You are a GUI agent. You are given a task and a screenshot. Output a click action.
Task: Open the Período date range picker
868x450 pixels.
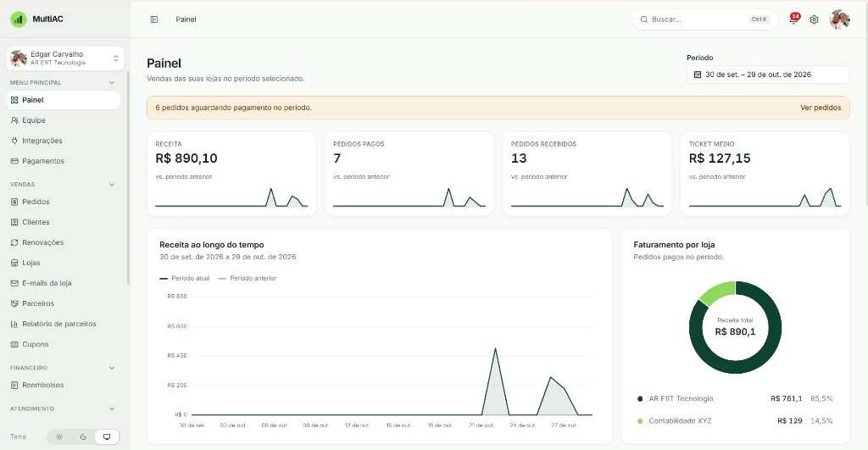pyautogui.click(x=768, y=75)
